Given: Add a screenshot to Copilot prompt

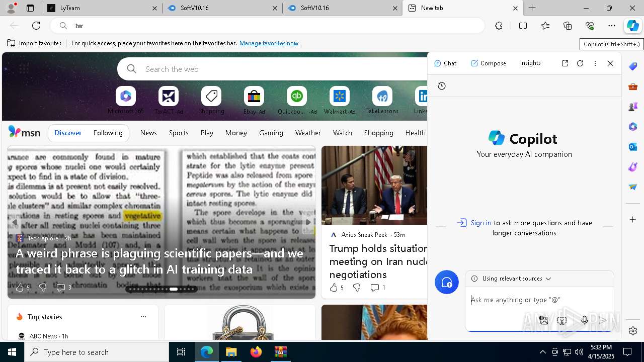Looking at the screenshot, I should click(562, 320).
